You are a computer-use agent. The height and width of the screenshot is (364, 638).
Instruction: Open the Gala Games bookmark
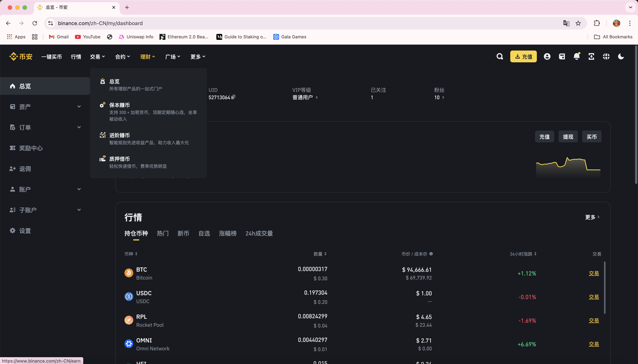coord(290,37)
